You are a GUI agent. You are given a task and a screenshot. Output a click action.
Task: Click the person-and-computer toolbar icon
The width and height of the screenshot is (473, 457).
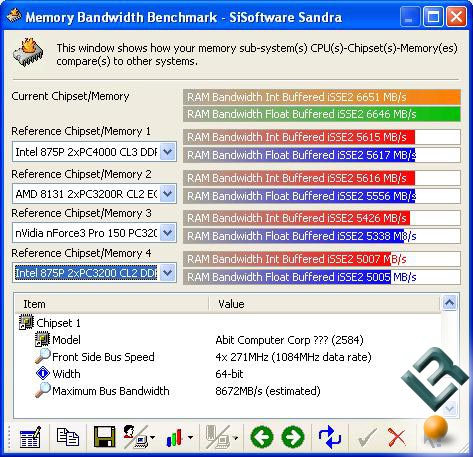135,437
